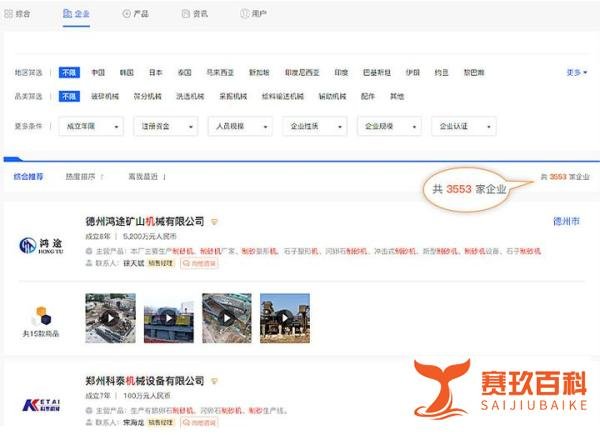Filter the region by 巴基斯坦
Viewport: 600px width, 435px height.
tap(377, 72)
